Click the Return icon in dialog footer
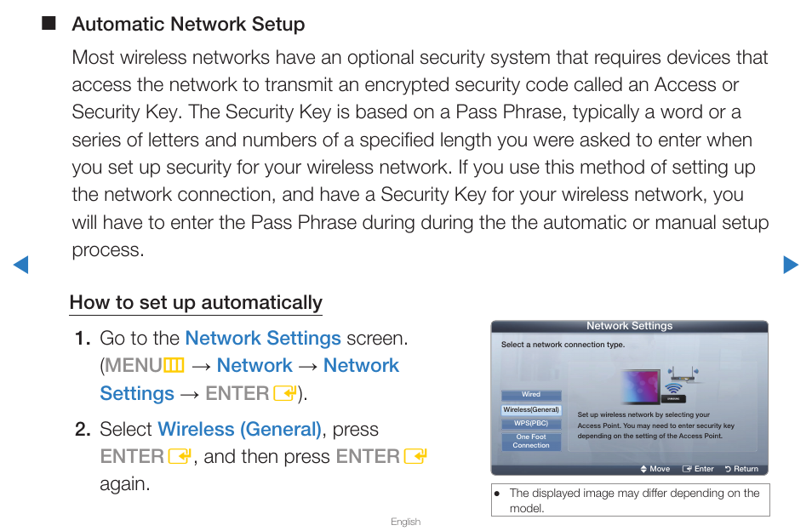Image resolution: width=812 pixels, height=531 pixels. tap(728, 469)
